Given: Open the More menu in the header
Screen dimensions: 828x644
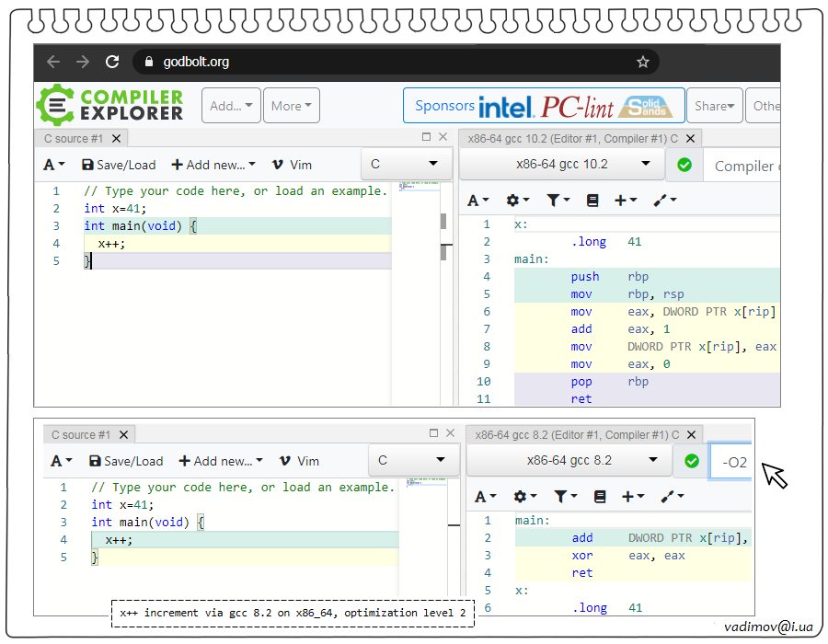Looking at the screenshot, I should tap(292, 106).
